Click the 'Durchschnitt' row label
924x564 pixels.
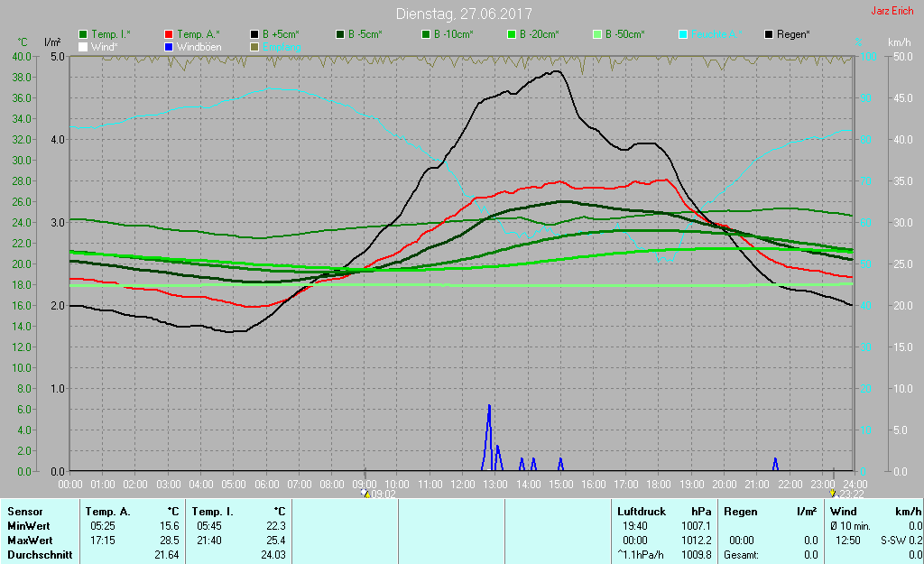40,555
